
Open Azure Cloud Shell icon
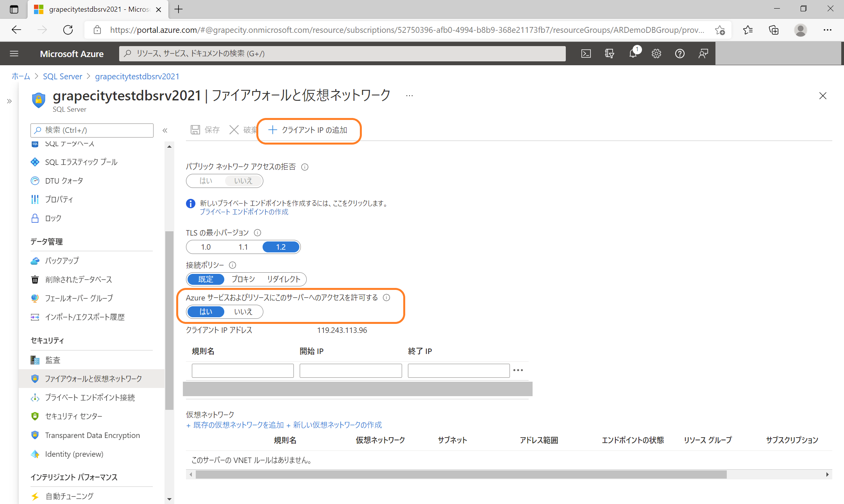tap(586, 54)
